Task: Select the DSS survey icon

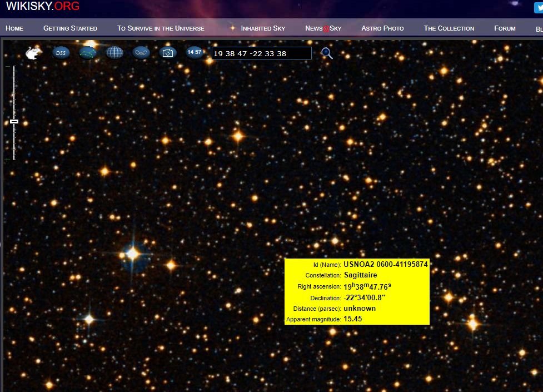Action: click(x=61, y=53)
